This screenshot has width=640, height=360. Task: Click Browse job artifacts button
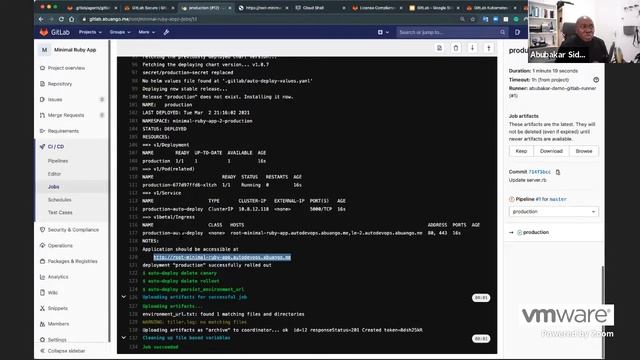[584, 151]
